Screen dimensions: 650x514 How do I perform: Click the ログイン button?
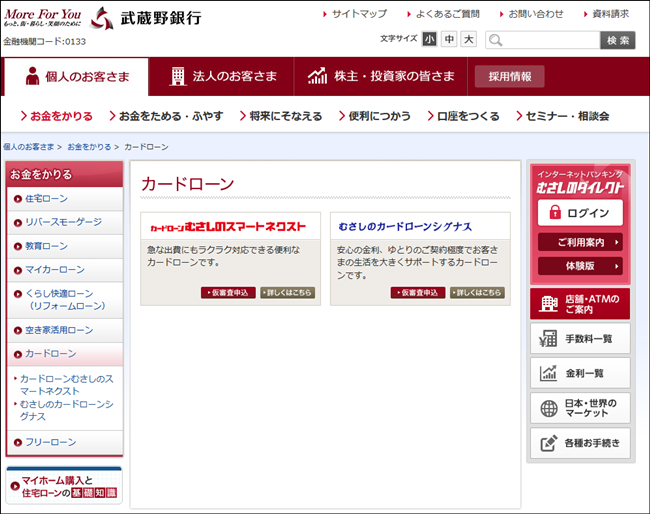[x=580, y=213]
